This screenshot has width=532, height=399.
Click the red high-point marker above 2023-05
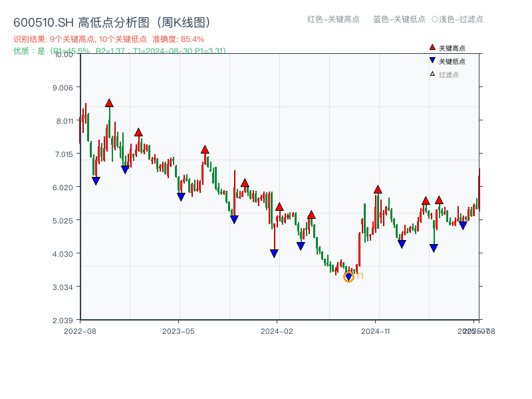pyautogui.click(x=203, y=150)
